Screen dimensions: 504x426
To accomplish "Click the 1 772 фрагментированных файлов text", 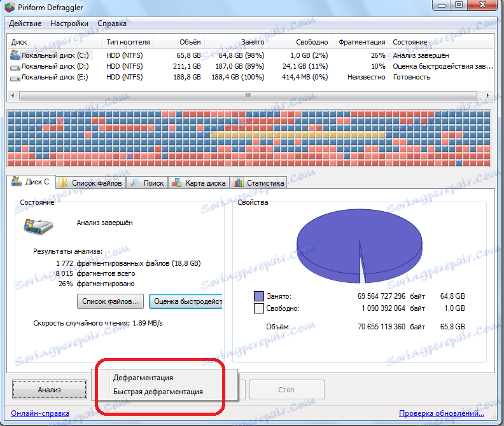I will click(129, 263).
